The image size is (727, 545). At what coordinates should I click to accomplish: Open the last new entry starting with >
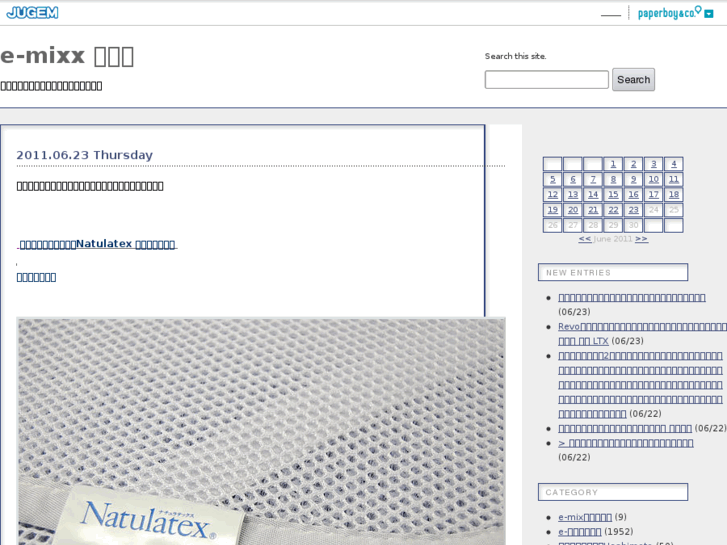click(x=626, y=443)
